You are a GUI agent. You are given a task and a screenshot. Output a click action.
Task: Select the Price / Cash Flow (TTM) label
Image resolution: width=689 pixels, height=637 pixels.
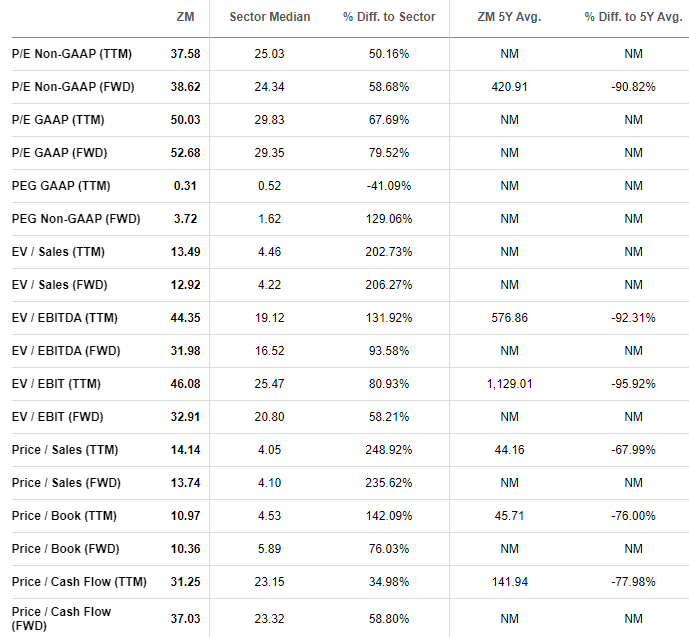pos(79,581)
